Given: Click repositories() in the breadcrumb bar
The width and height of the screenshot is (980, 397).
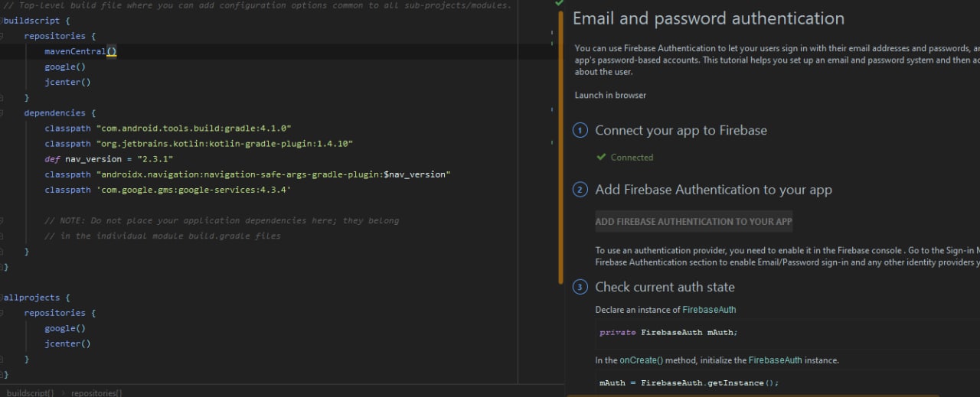Looking at the screenshot, I should coord(96,392).
